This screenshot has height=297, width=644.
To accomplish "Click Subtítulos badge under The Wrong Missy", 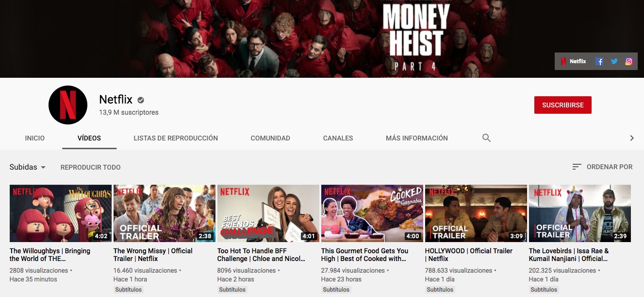I will click(129, 290).
